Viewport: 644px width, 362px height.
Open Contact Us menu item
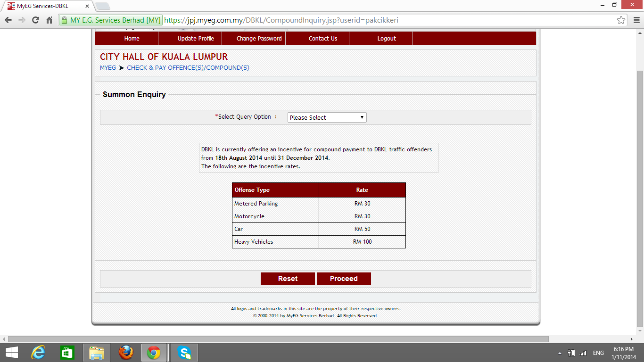[323, 39]
